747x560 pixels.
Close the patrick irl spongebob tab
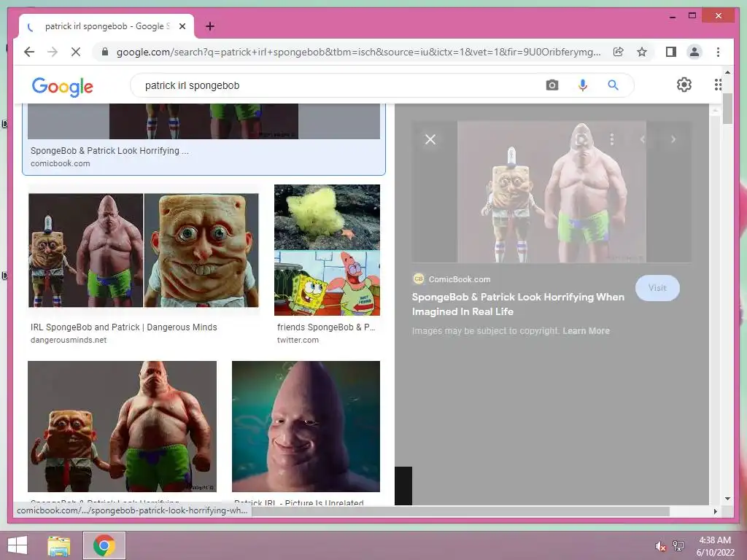(182, 26)
